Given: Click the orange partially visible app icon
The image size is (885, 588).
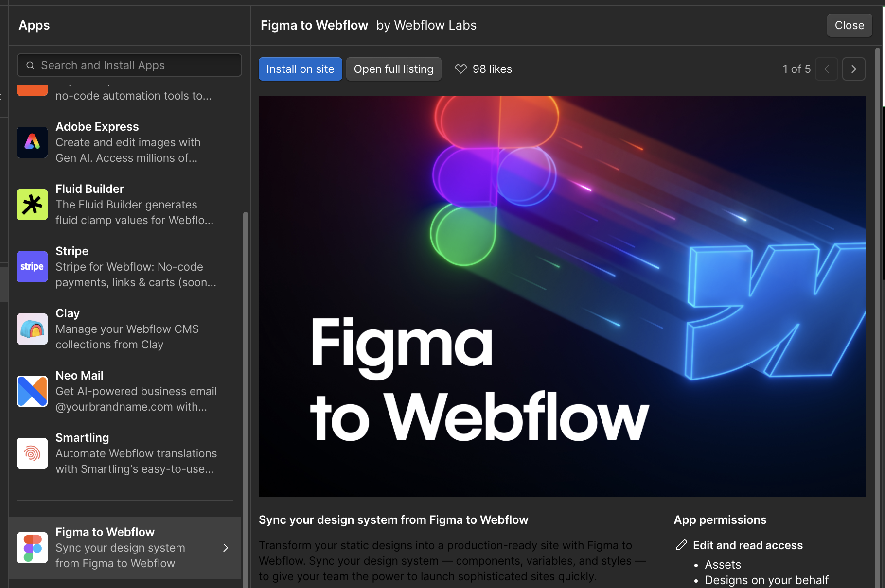Looking at the screenshot, I should (32, 90).
